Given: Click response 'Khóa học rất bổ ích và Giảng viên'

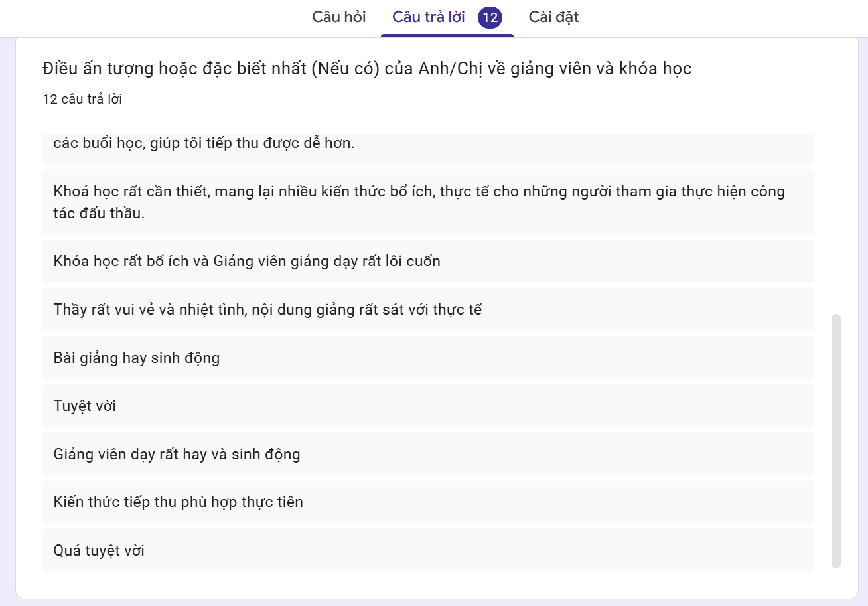Looking at the screenshot, I should click(x=428, y=261).
